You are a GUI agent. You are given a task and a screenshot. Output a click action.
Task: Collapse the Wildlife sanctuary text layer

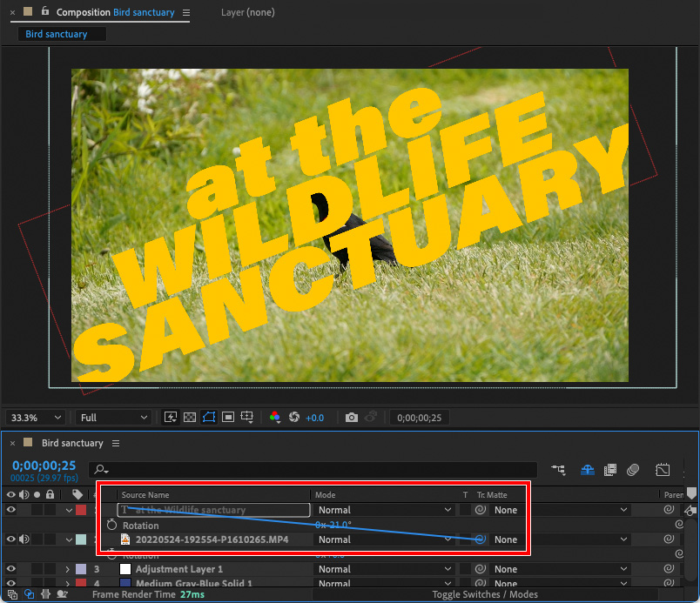pyautogui.click(x=69, y=510)
